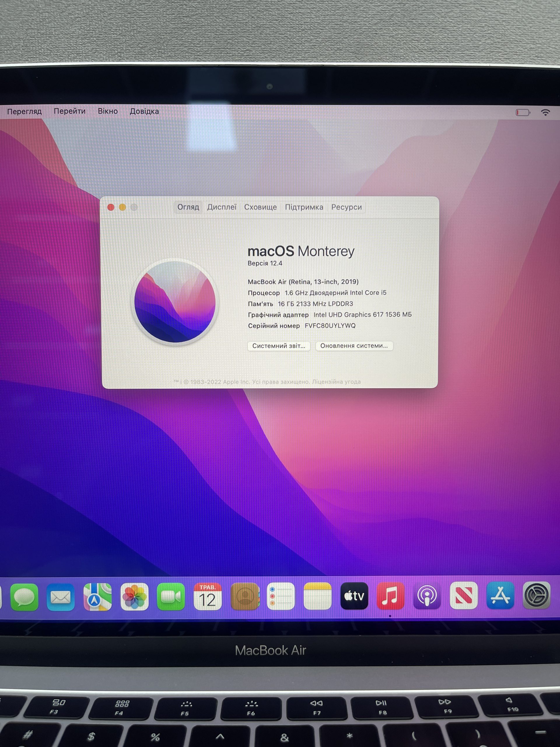
Task: Launch the Apple TV app
Action: [x=354, y=596]
